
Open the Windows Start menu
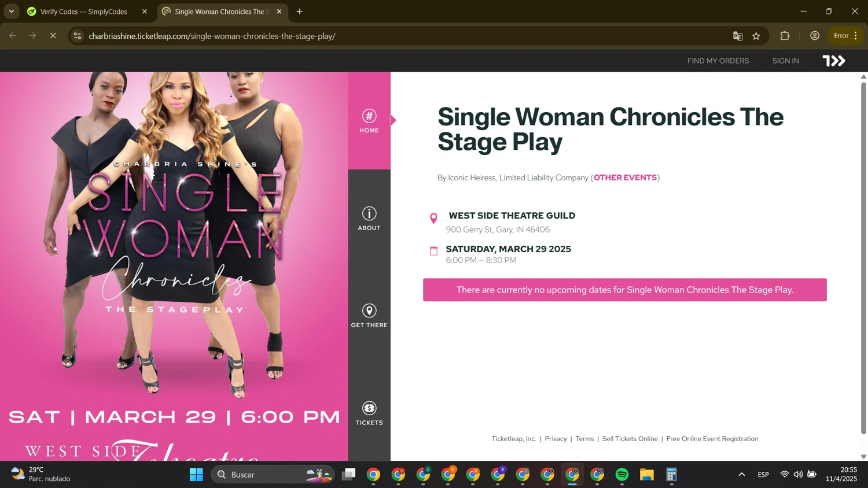click(x=196, y=475)
